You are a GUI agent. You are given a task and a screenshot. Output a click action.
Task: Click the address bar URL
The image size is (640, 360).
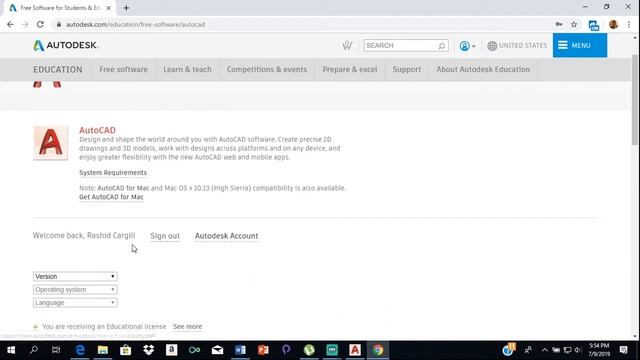coord(136,24)
